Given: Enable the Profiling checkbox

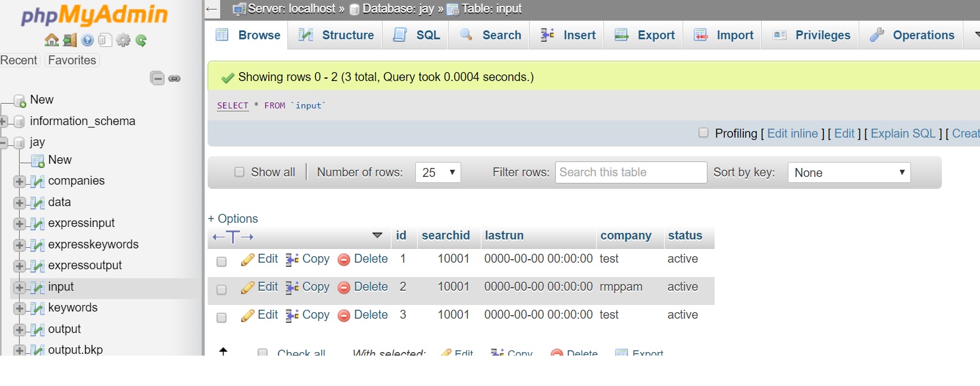Looking at the screenshot, I should pyautogui.click(x=703, y=133).
